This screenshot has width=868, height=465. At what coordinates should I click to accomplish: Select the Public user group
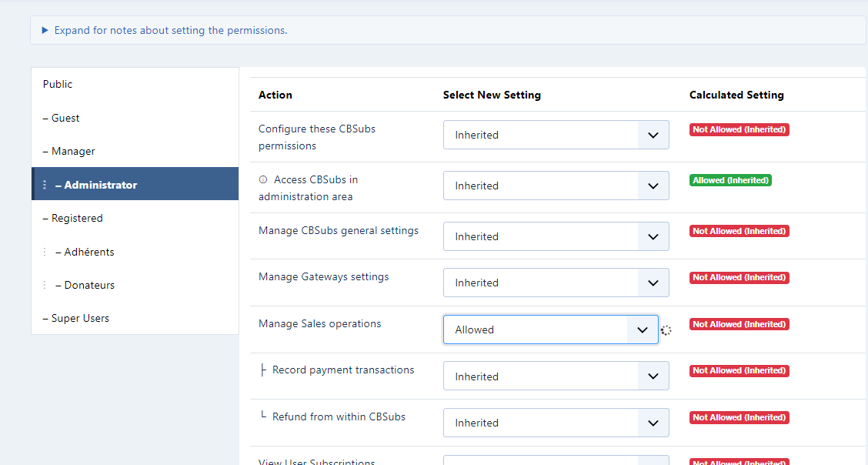135,84
